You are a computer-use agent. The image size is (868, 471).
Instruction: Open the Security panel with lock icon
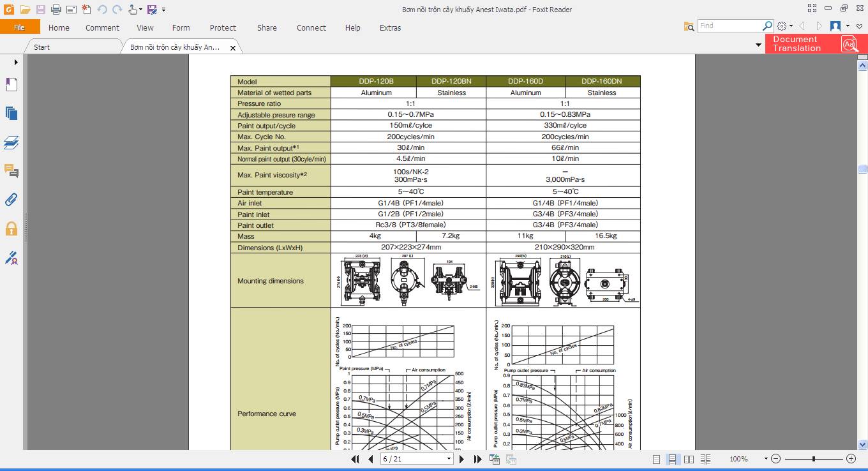11,228
